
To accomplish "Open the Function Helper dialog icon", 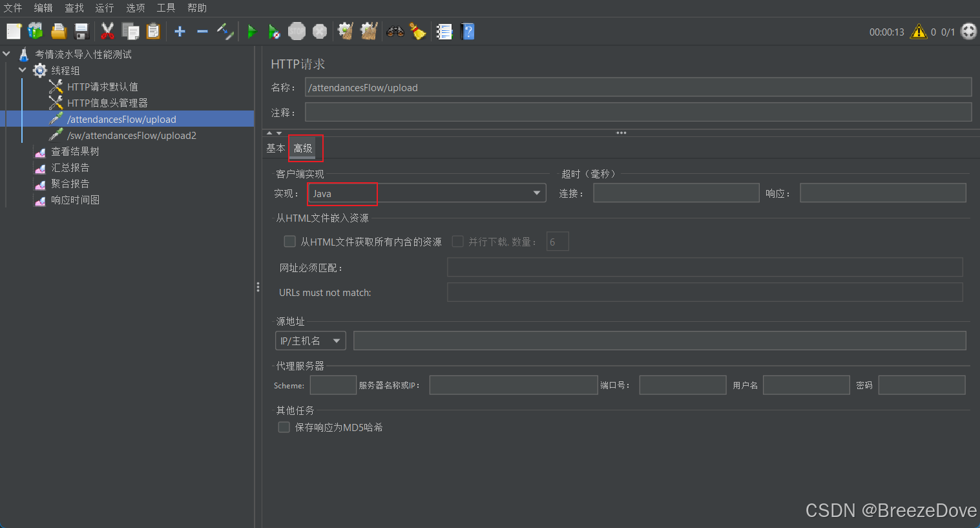I will point(444,31).
